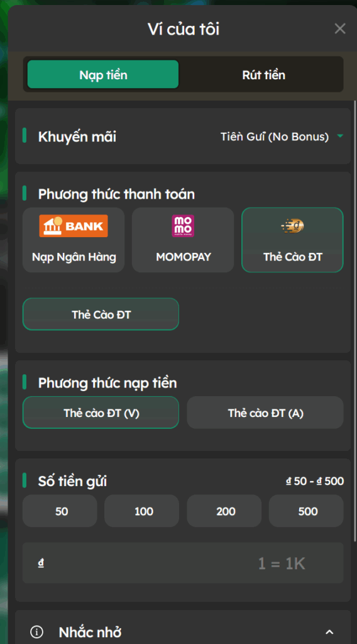Click the info icon beside Nhắc nhở

[36, 631]
